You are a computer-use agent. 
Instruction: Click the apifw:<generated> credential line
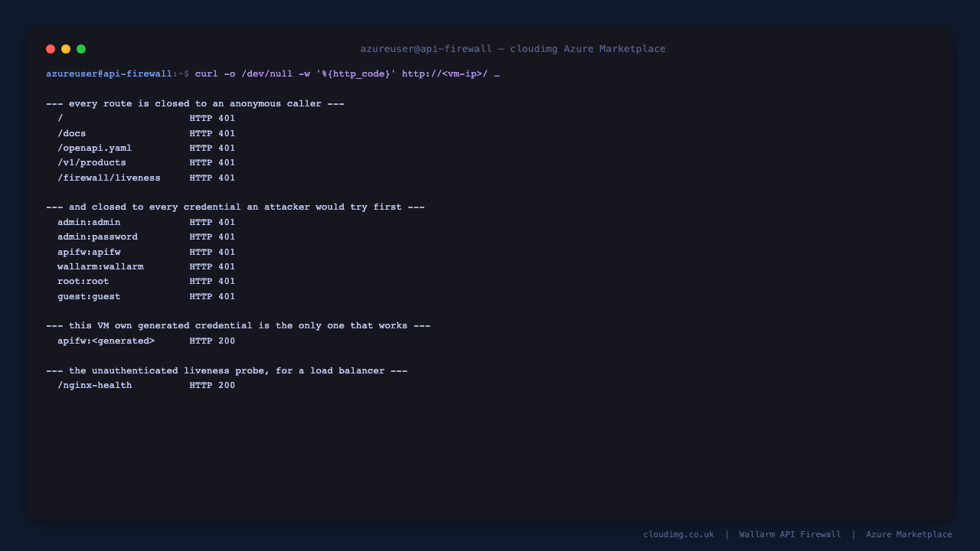(146, 341)
